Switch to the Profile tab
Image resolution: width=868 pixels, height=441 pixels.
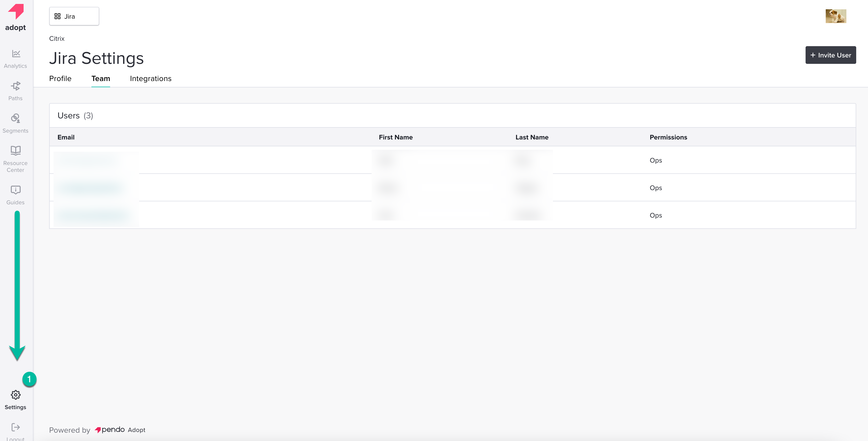click(x=60, y=78)
